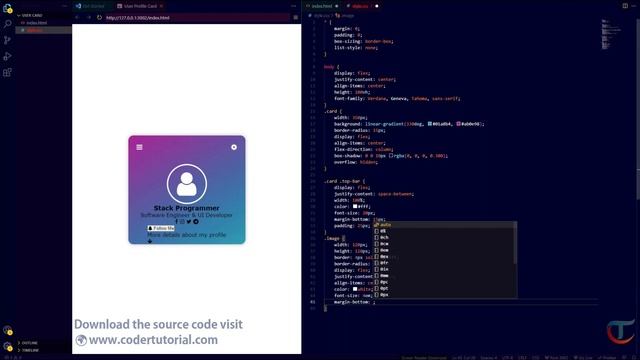Click the box-shadow rgba color swatch
Screen dimensions: 640x360
[x=391, y=156]
